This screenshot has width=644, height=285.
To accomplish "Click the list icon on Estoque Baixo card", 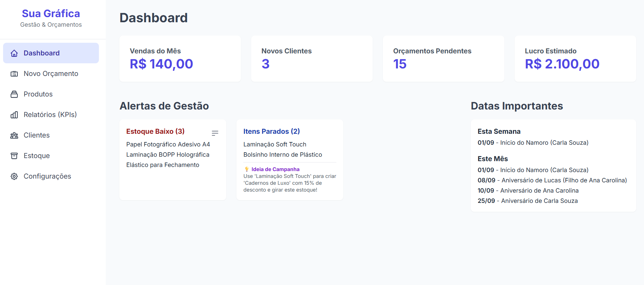I will click(x=215, y=133).
